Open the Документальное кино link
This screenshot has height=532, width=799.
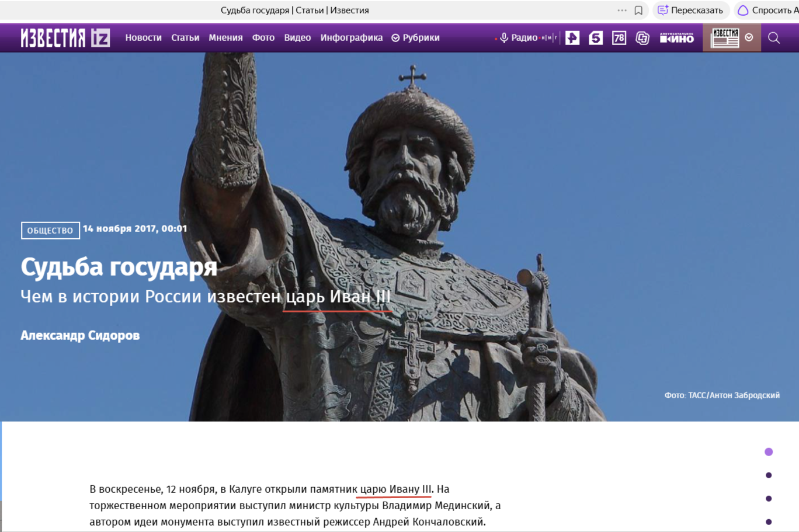tap(677, 38)
